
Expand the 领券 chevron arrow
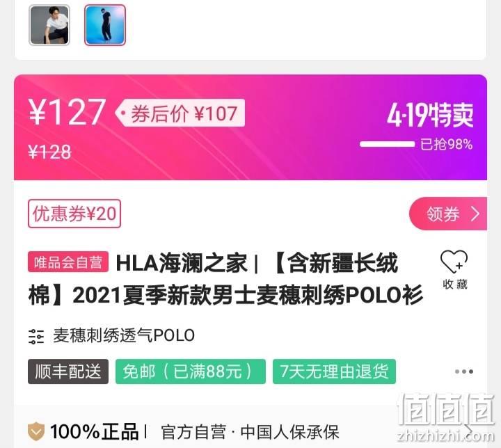[x=475, y=214]
